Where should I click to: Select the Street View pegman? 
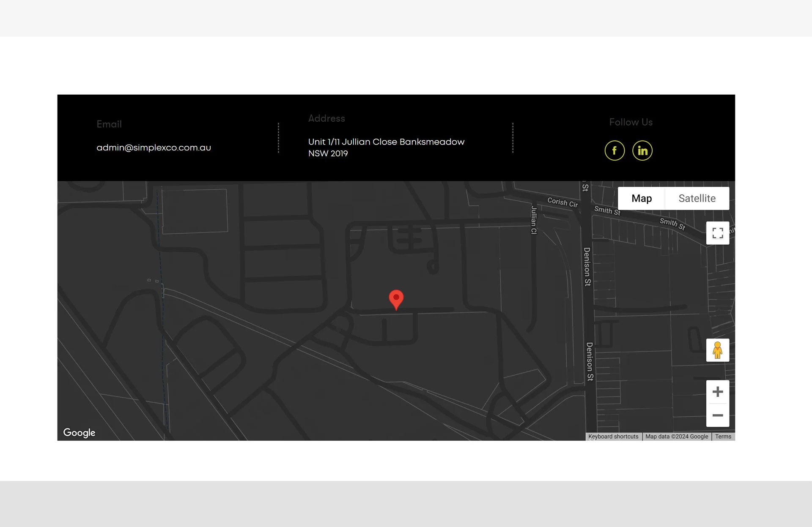click(718, 350)
